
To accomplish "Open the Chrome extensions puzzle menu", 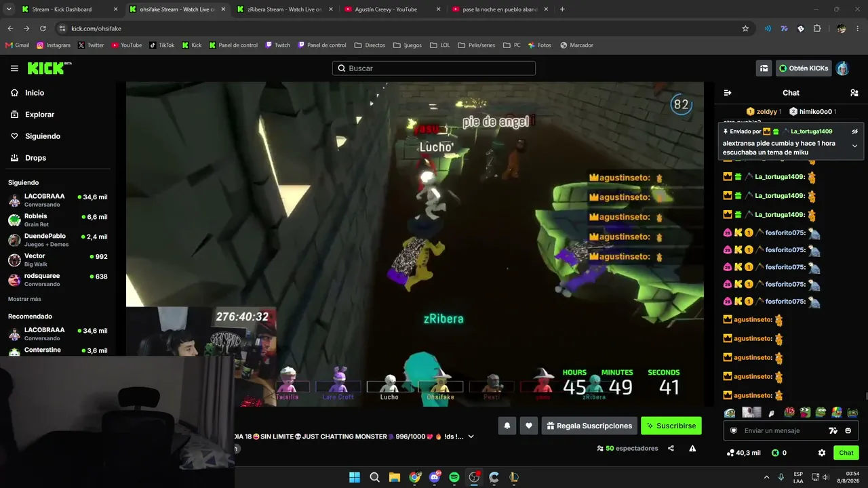I will [x=817, y=28].
